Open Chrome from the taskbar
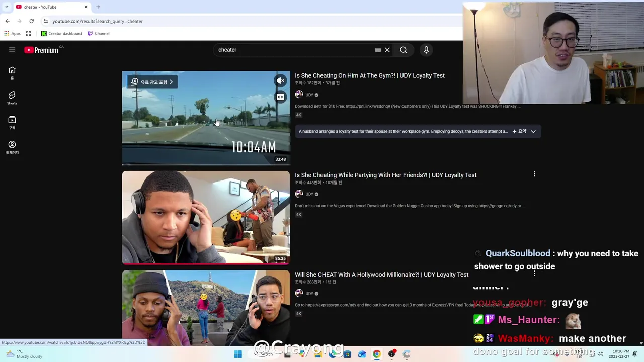The image size is (644, 362). pyautogui.click(x=376, y=354)
